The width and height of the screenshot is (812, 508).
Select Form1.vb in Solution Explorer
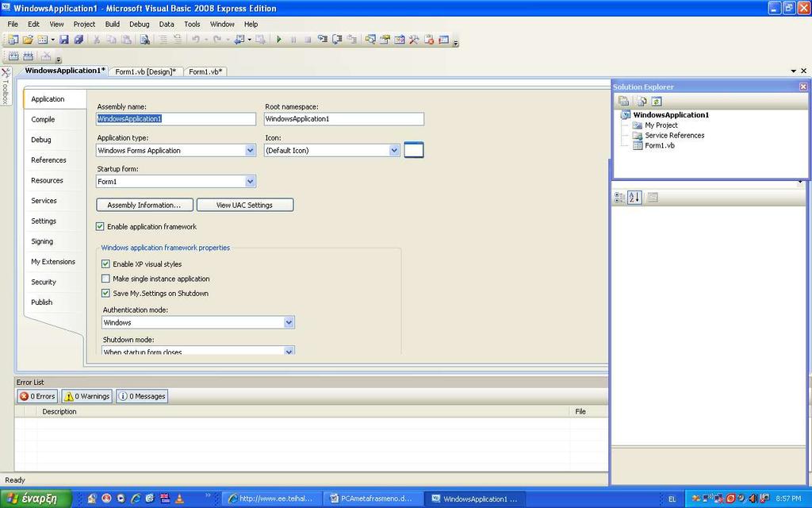(x=659, y=146)
